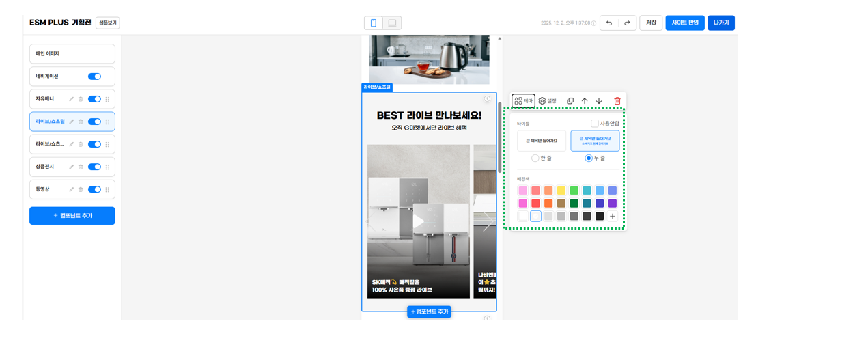Click the 저장 button
The width and height of the screenshot is (868, 360).
(651, 23)
